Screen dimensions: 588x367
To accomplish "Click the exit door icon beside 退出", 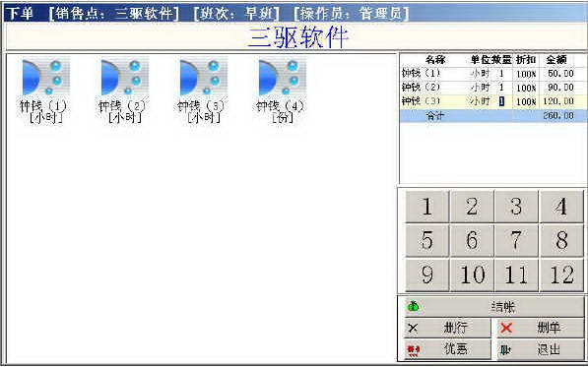I will click(x=505, y=350).
